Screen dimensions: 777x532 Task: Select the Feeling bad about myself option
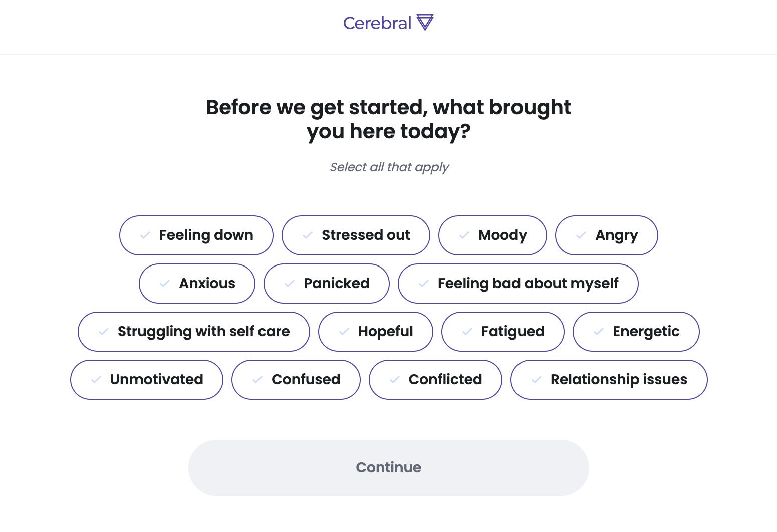coord(518,284)
